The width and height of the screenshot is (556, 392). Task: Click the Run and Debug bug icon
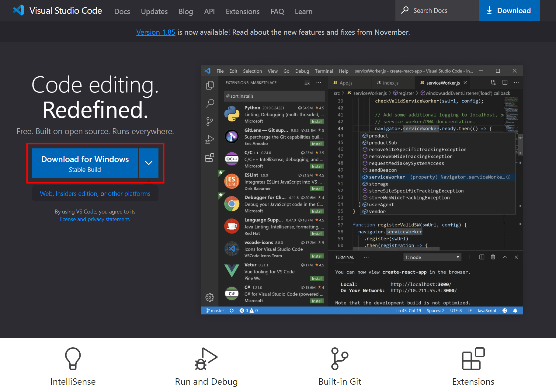click(206, 359)
